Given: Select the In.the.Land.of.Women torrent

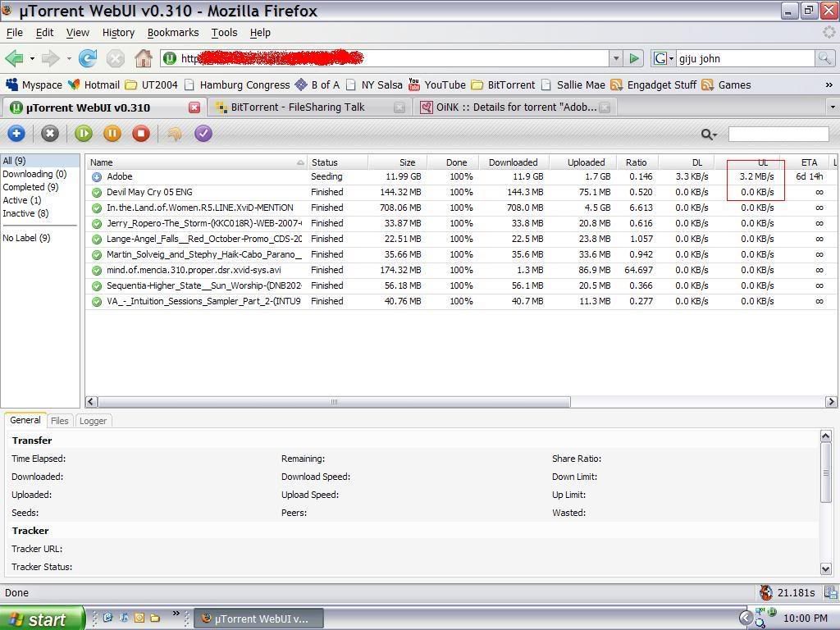Looking at the screenshot, I should coord(459,208).
